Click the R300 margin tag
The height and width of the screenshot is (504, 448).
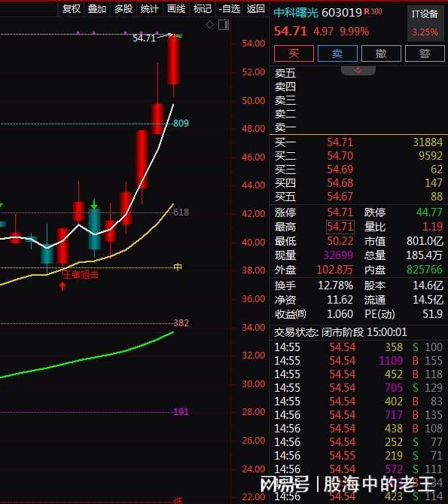pyautogui.click(x=373, y=11)
